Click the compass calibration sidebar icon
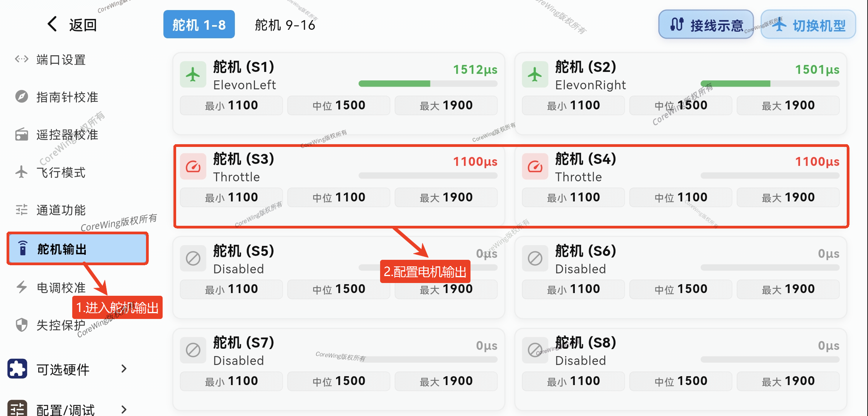The image size is (868, 416). (x=22, y=96)
